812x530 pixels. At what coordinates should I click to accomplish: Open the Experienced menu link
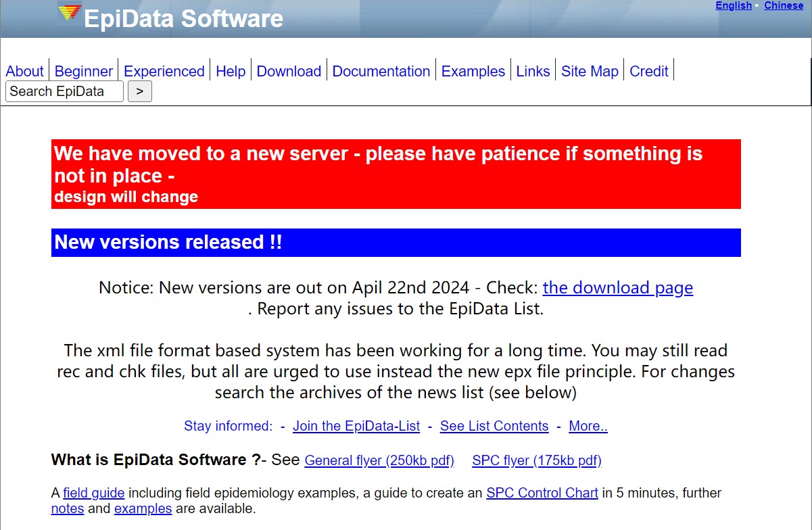[164, 72]
